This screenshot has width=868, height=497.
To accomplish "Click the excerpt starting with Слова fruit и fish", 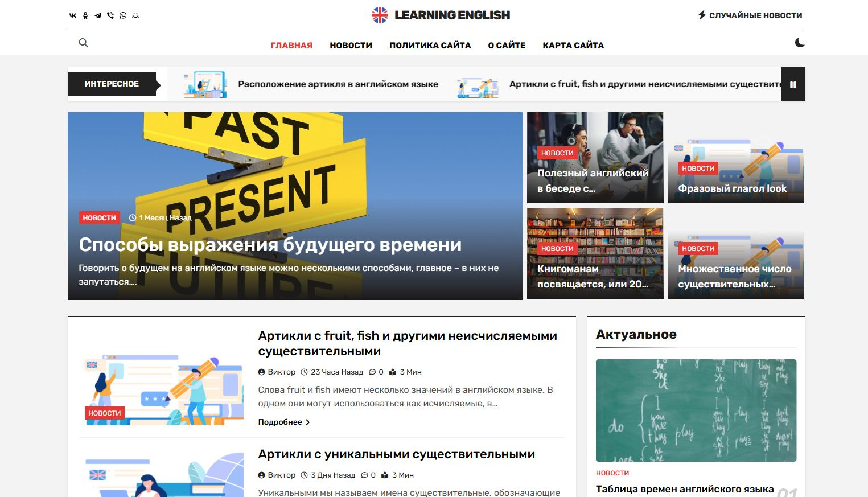I will [406, 397].
